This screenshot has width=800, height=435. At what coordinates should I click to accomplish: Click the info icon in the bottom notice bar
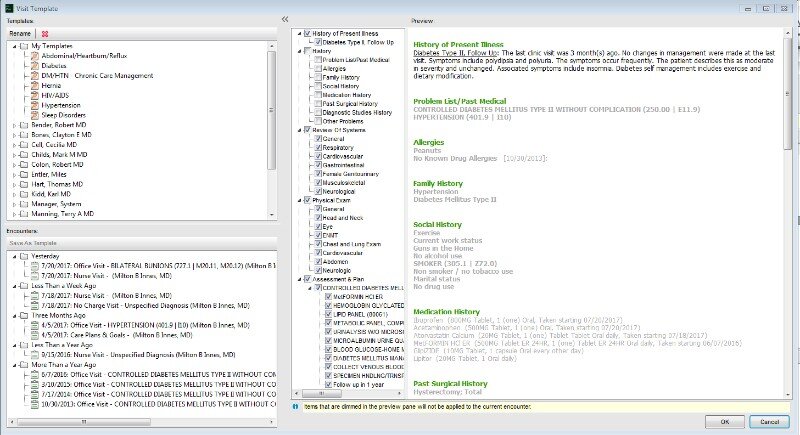click(295, 407)
